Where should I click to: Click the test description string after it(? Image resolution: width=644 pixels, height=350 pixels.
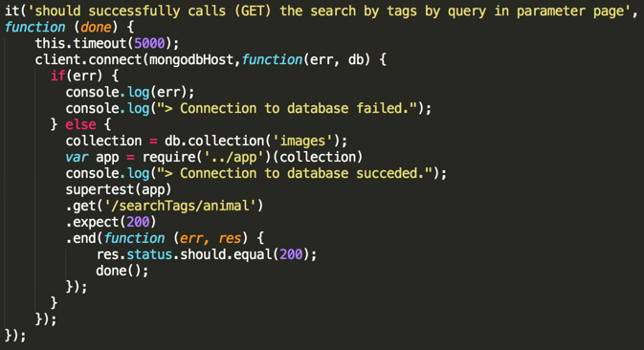[328, 11]
